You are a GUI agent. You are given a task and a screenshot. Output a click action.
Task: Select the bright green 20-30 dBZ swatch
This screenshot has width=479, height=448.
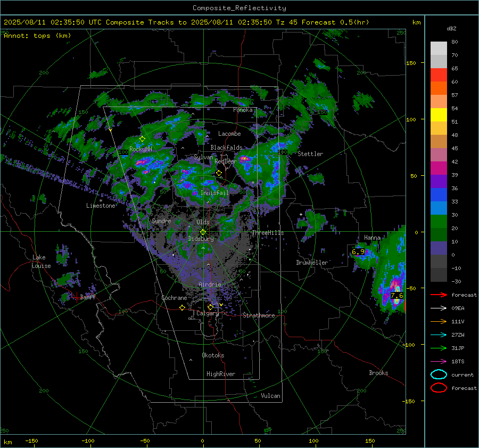439,221
